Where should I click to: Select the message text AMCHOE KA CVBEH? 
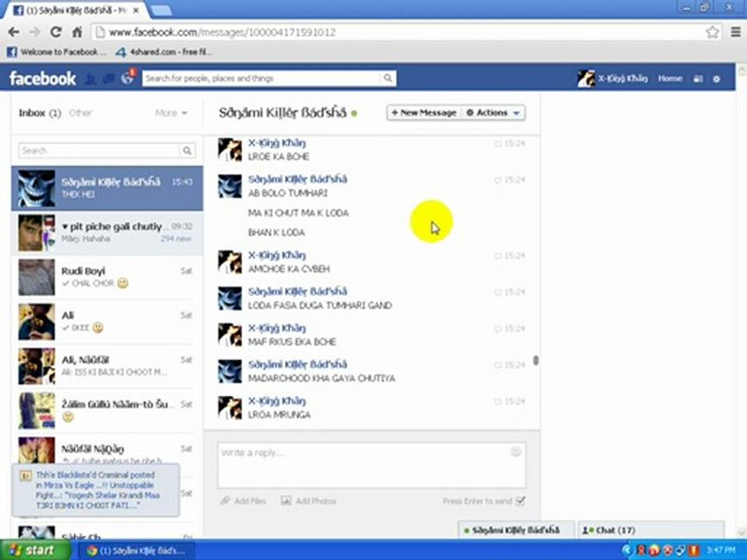(x=289, y=269)
